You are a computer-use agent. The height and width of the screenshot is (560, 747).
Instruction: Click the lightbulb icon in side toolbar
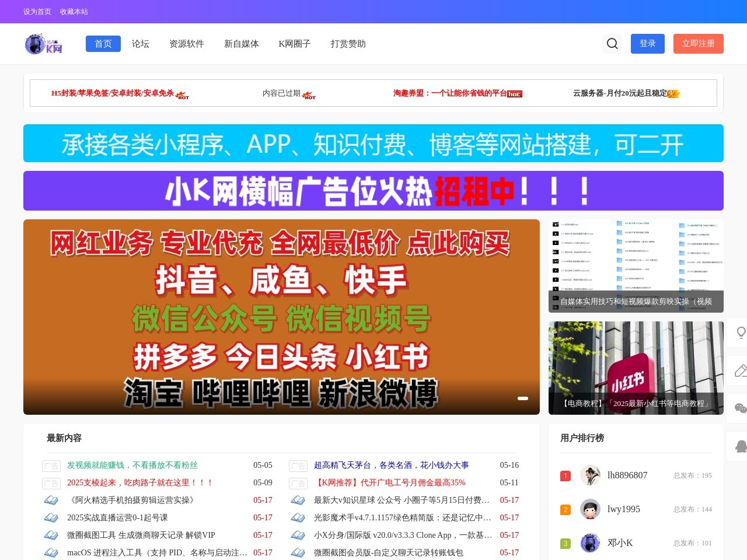click(741, 332)
